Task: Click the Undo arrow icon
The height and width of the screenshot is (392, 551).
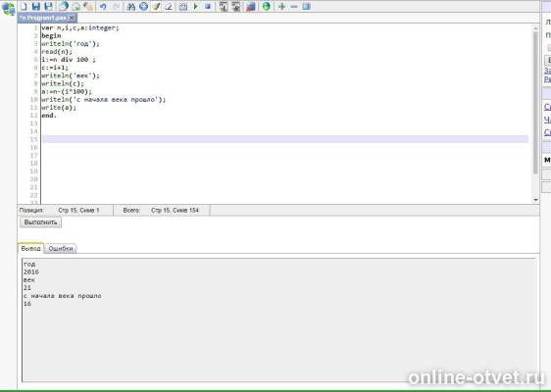Action: pyautogui.click(x=103, y=6)
